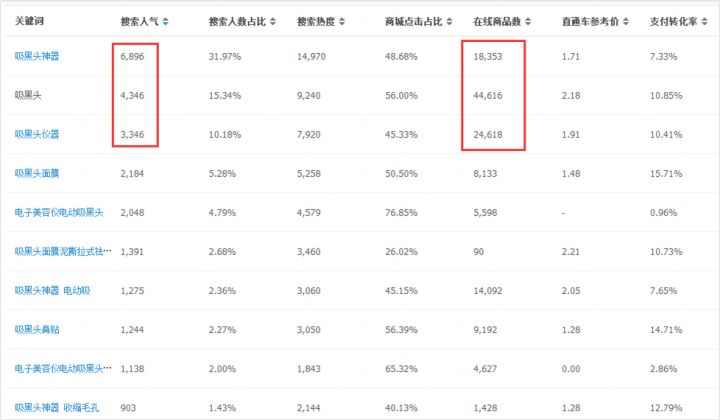Open the 电子美容仪电动吸黑头 keyword with 2,048 popularity
Screen dimensions: 720x420
(60, 212)
